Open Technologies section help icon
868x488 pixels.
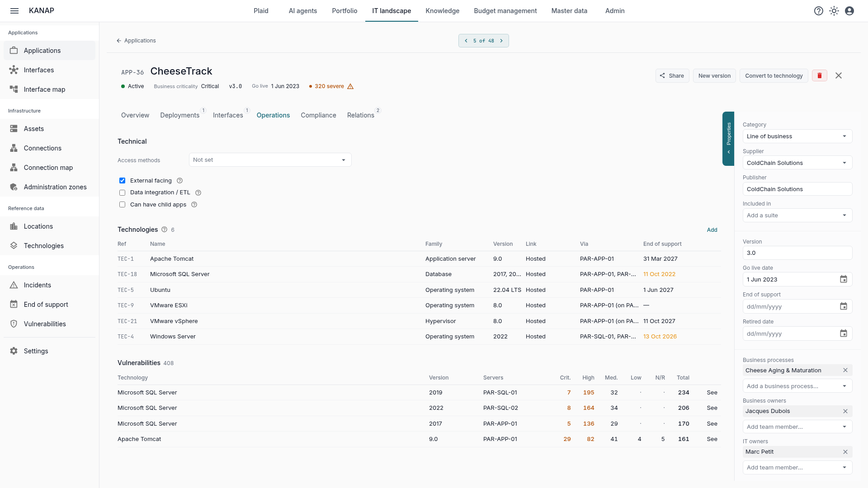[164, 230]
